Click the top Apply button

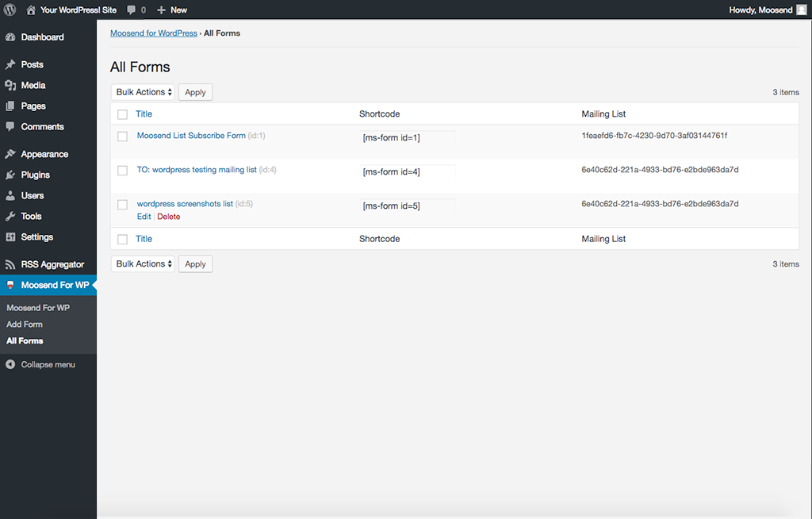coord(195,92)
